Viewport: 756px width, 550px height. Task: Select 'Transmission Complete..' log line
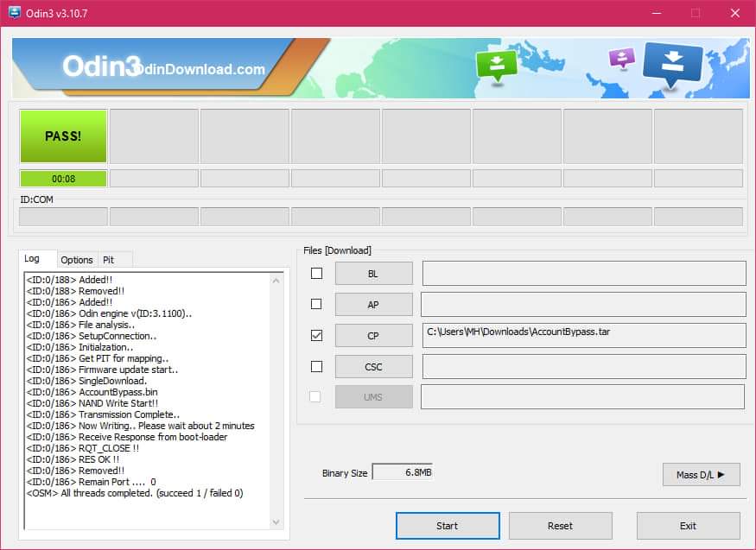click(x=103, y=414)
